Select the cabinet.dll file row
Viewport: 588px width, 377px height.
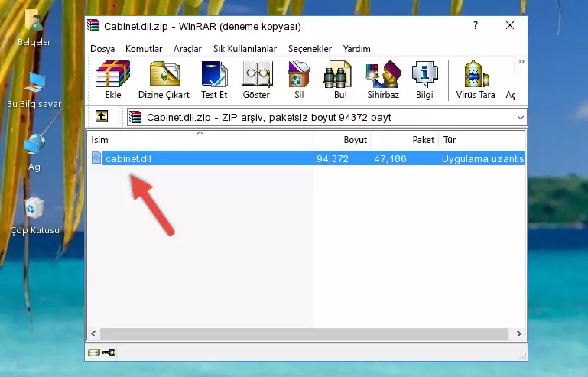tap(307, 159)
